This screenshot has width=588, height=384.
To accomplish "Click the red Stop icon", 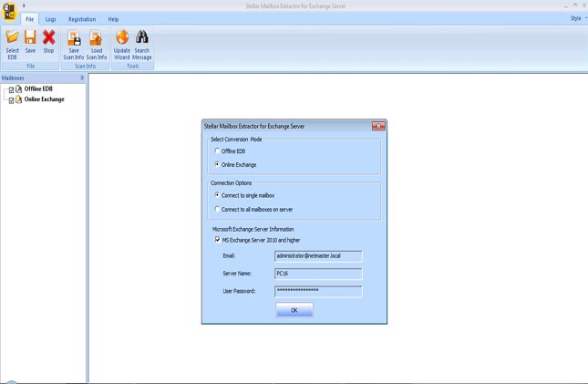I will click(48, 37).
